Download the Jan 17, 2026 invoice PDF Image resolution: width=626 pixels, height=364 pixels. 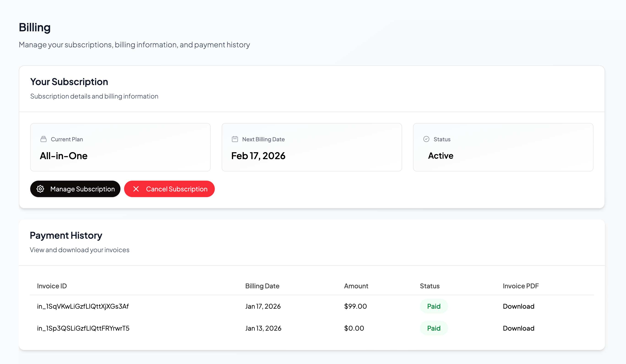[518, 306]
